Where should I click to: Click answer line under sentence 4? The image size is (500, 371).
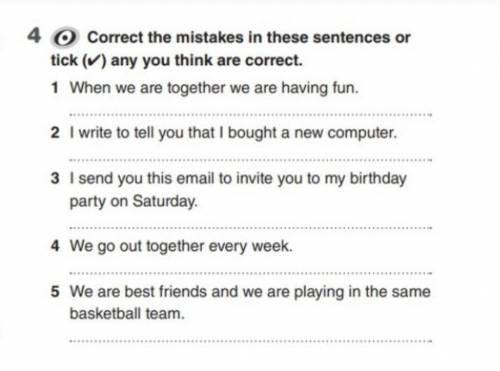(250, 273)
